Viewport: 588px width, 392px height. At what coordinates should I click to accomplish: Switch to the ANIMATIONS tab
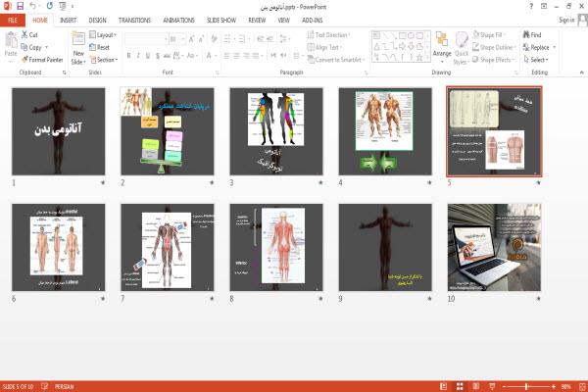[x=178, y=21]
